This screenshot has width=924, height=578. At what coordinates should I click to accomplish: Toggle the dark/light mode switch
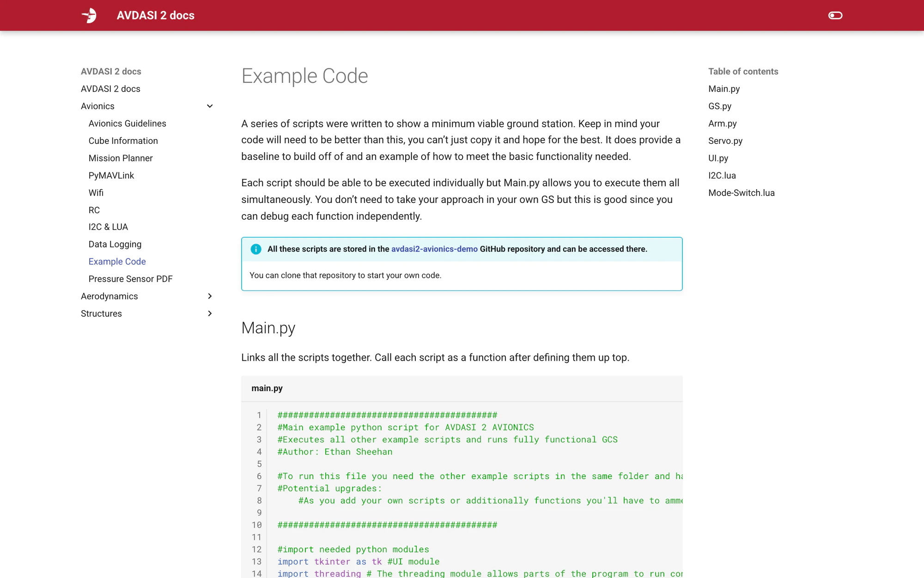[x=835, y=15]
